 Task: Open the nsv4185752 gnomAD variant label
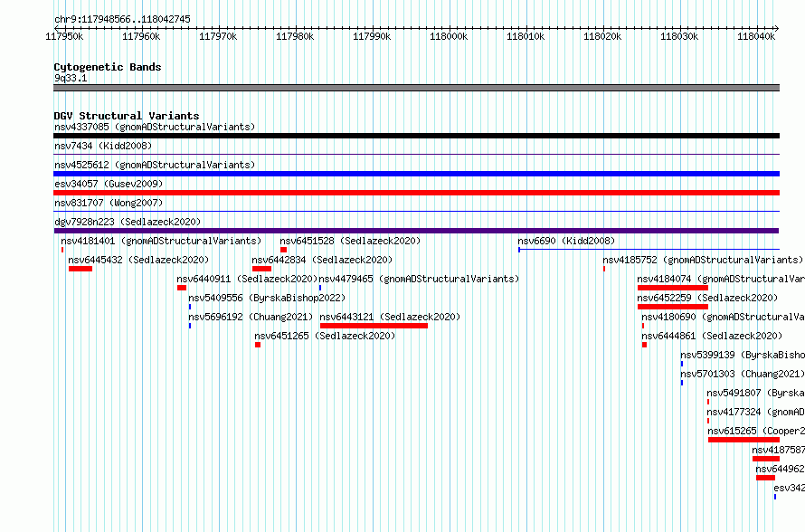703,260
